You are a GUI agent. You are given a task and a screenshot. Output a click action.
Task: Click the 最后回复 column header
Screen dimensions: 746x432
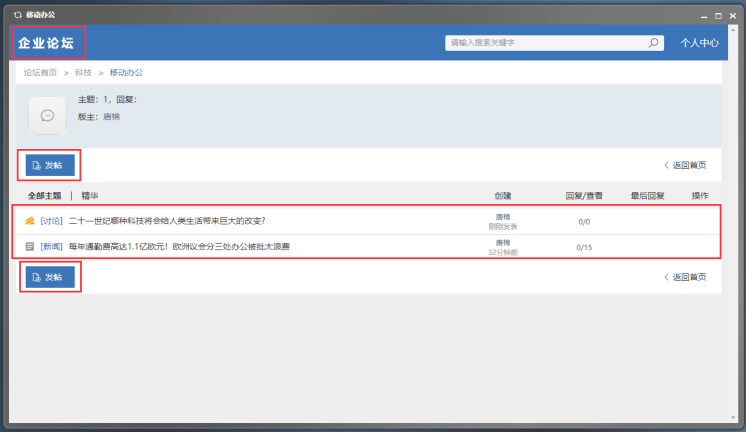648,196
